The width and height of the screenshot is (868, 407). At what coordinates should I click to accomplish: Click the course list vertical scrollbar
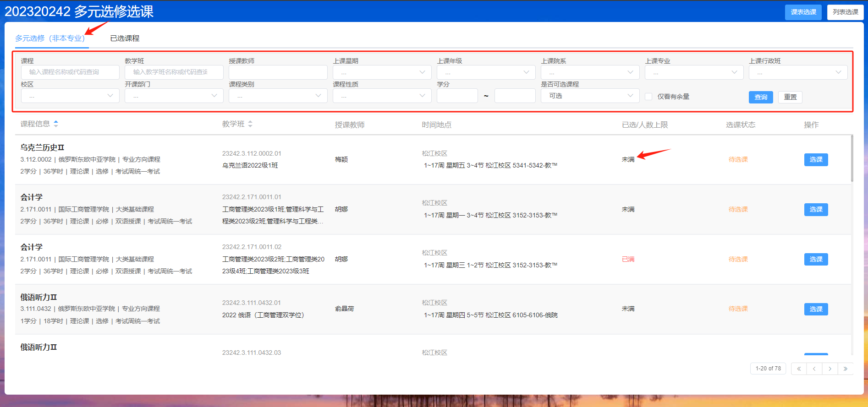point(852,158)
